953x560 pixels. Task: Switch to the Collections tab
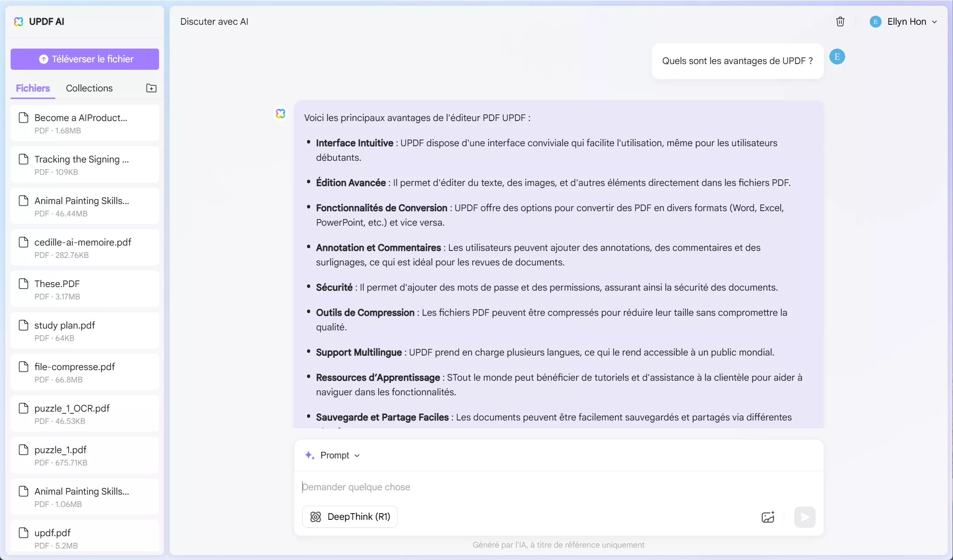tap(89, 88)
